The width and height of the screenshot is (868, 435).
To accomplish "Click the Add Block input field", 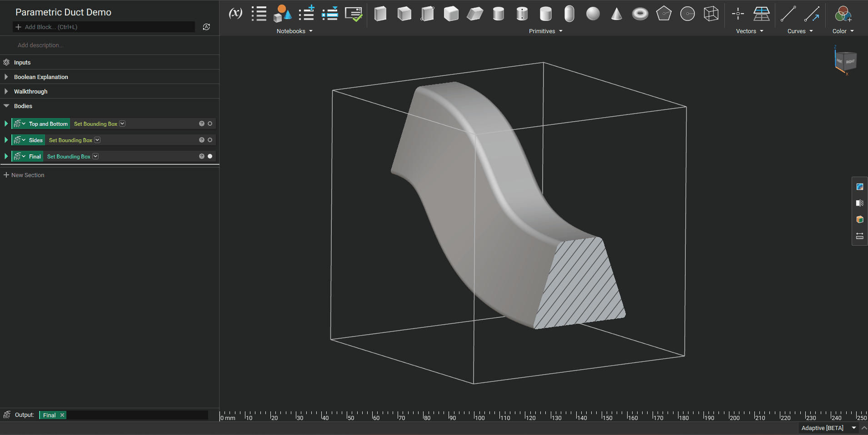I will [x=104, y=27].
